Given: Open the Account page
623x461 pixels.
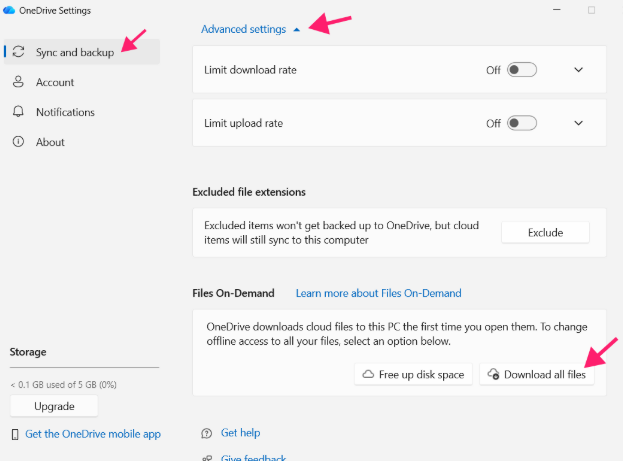Looking at the screenshot, I should tap(82, 82).
